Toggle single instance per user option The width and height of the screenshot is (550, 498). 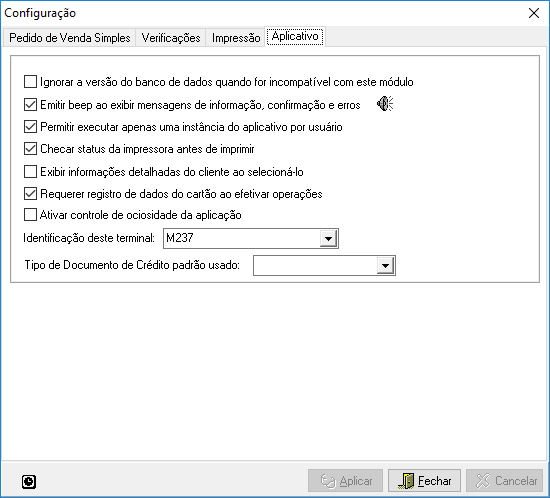[30, 127]
